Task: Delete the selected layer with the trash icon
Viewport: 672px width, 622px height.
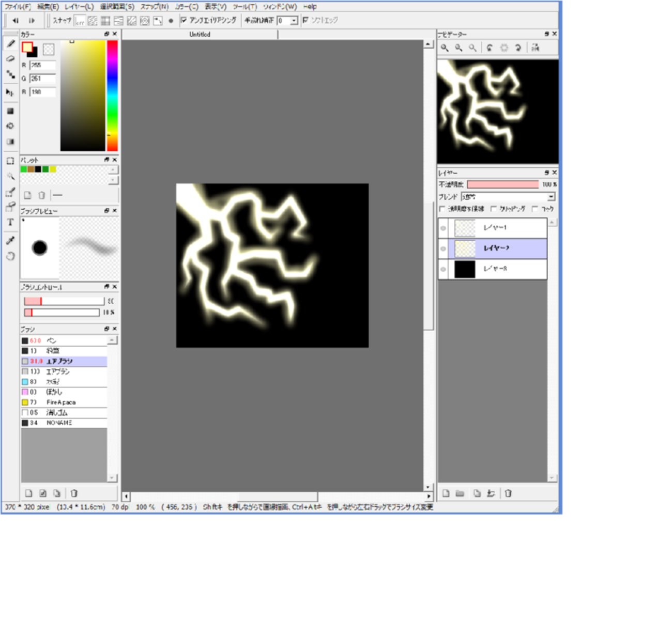Action: (x=508, y=493)
